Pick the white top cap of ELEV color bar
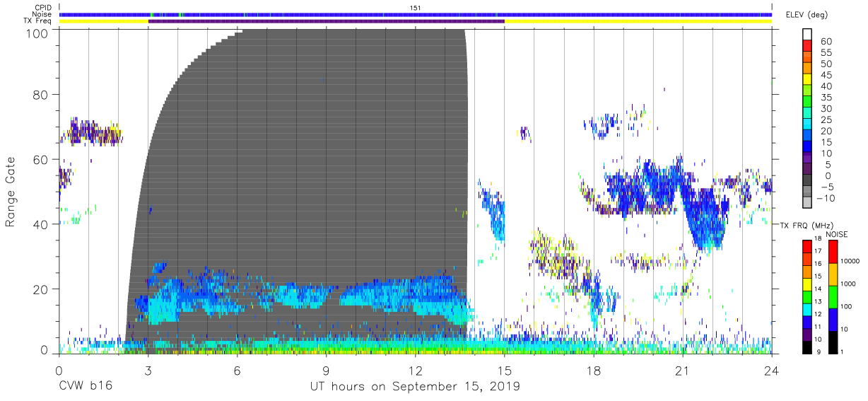The height and width of the screenshot is (401, 868). pos(807,34)
